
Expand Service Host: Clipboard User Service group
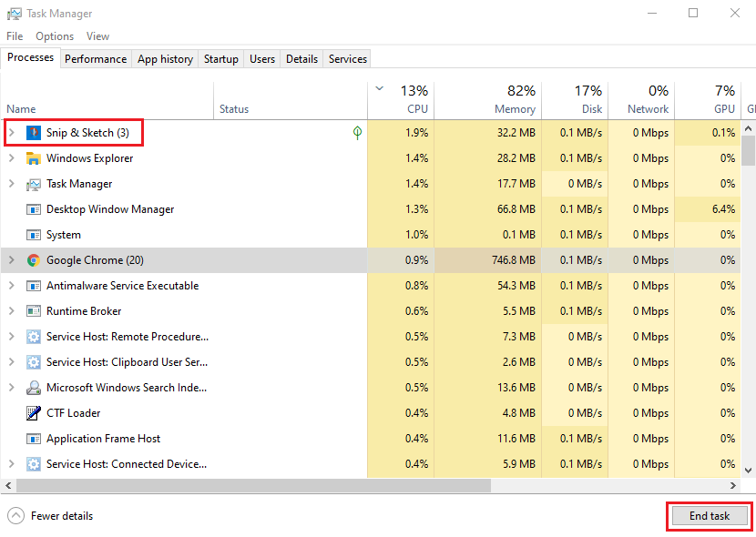click(x=12, y=362)
